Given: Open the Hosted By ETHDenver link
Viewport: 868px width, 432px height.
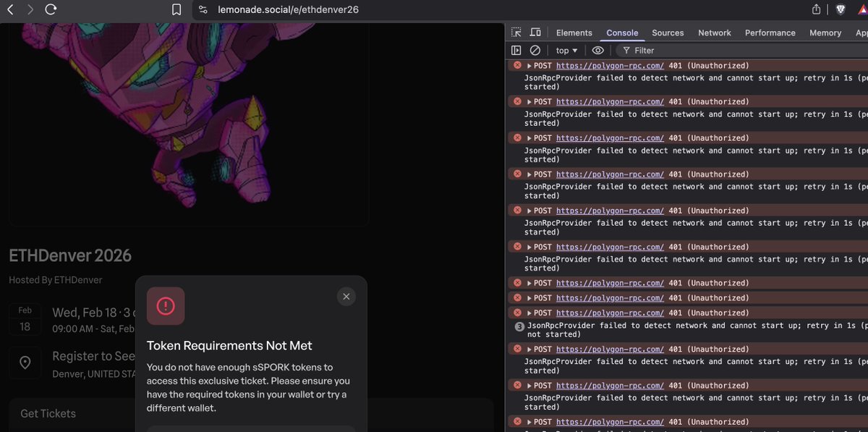Looking at the screenshot, I should [56, 280].
